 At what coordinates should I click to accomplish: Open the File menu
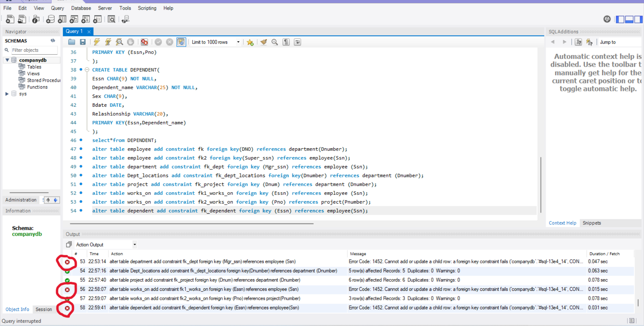click(x=7, y=8)
